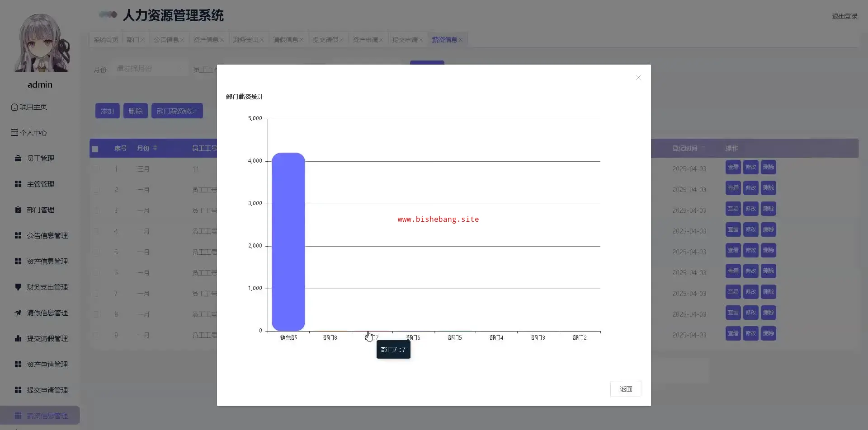Click the admin avatar picture
The image size is (868, 430).
42,43
